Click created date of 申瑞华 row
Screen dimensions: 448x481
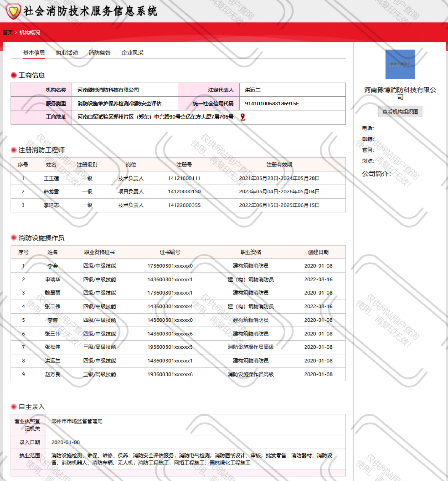tap(318, 280)
